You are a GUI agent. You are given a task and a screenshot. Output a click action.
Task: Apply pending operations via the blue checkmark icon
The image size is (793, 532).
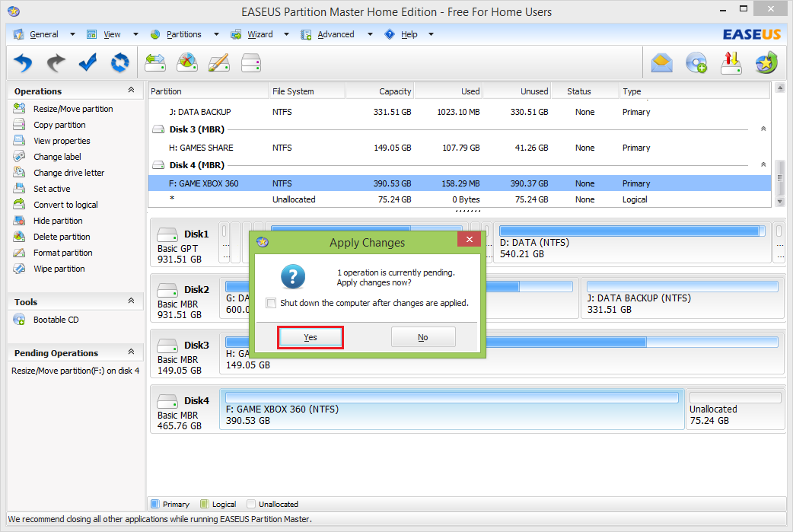(87, 62)
